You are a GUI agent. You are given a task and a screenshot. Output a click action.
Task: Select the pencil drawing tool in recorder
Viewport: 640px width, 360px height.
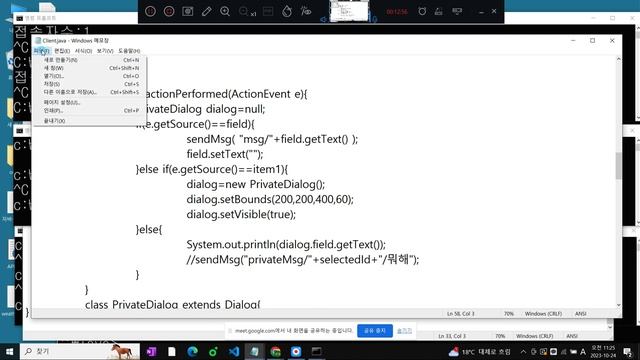pyautogui.click(x=207, y=11)
